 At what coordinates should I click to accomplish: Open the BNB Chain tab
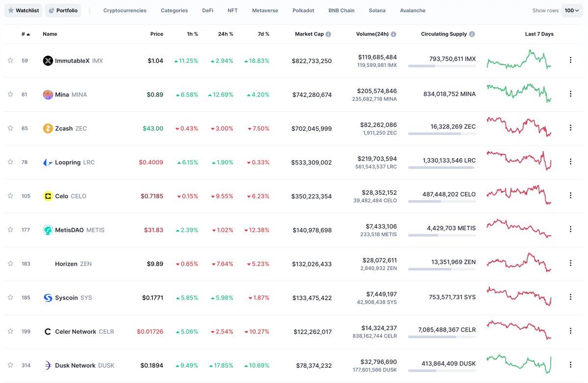[x=342, y=10]
